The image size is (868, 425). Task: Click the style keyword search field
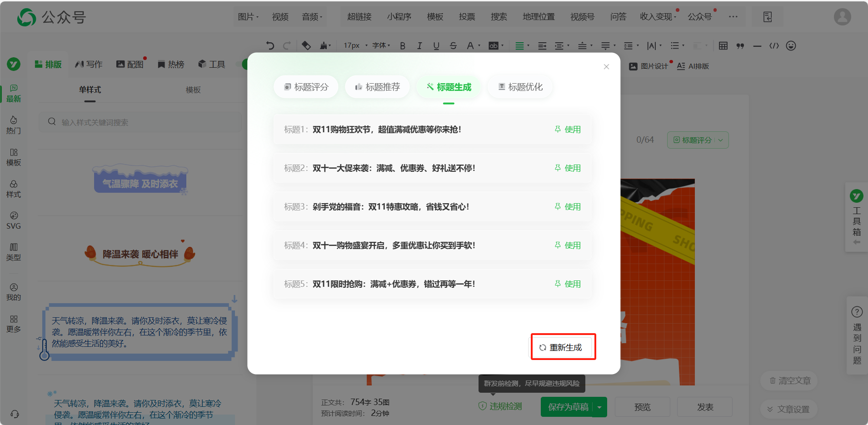pos(140,122)
